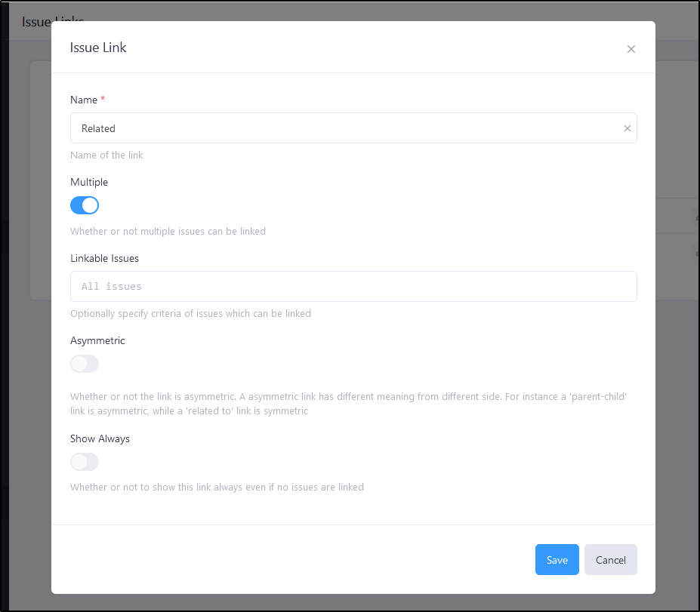Close the Issue Link dialog via X icon

click(631, 49)
